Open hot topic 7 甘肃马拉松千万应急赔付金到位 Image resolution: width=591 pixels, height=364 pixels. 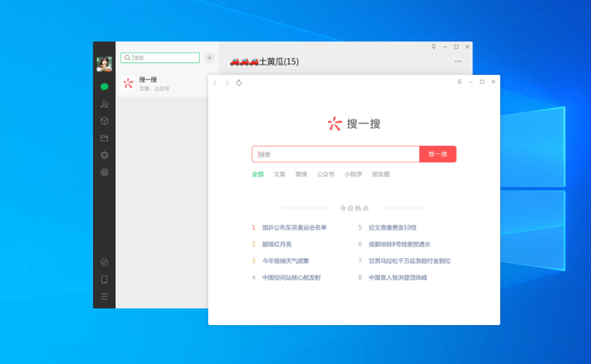(x=410, y=260)
